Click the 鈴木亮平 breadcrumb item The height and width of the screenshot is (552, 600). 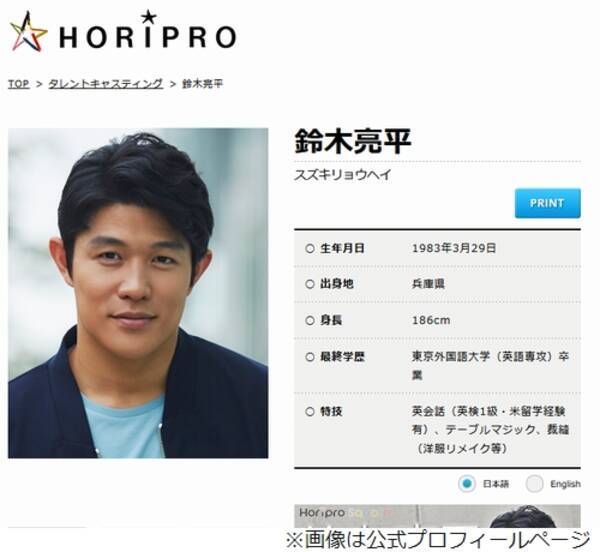pyautogui.click(x=202, y=84)
